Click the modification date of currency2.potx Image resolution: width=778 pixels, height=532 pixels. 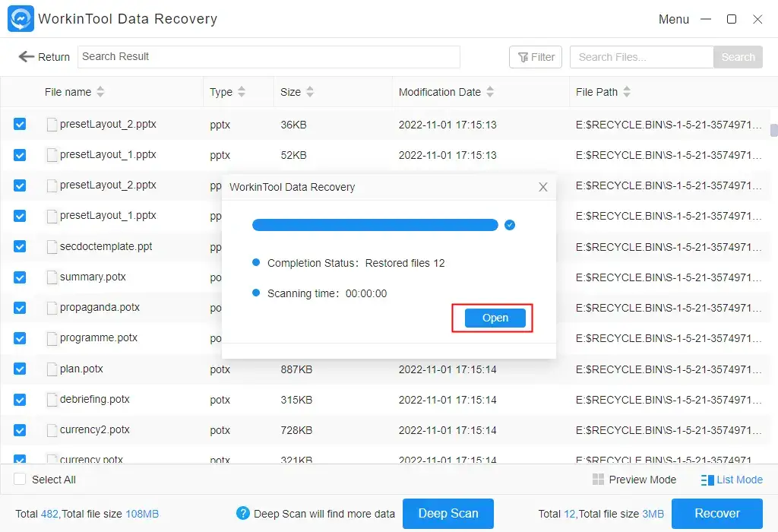(x=447, y=430)
